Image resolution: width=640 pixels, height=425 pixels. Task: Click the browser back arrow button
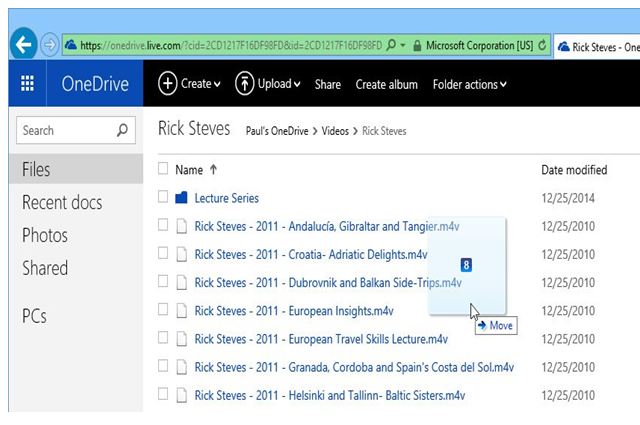23,44
